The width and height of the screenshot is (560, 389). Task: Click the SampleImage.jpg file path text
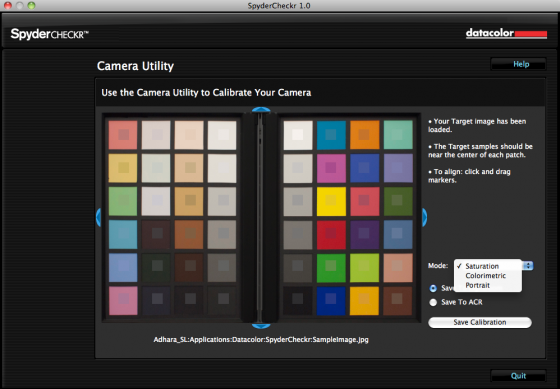261,340
